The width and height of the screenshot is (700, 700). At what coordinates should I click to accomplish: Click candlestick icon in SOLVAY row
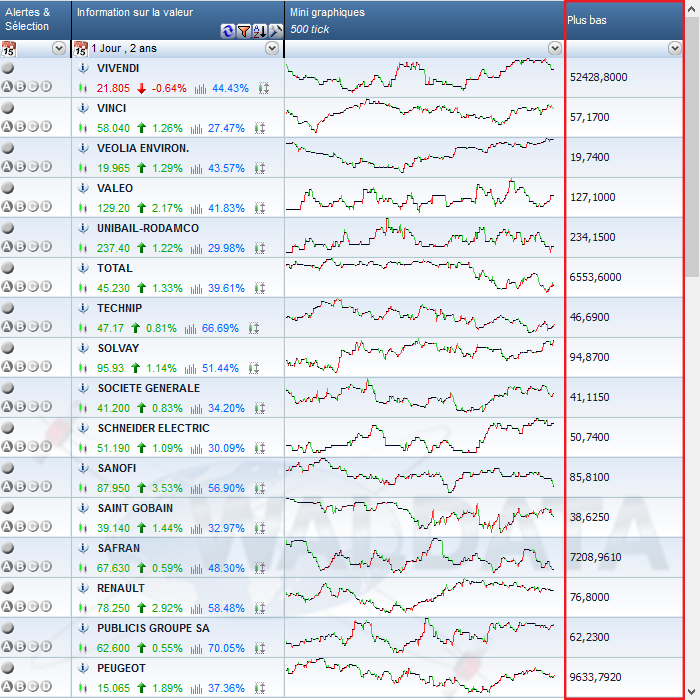coord(83,368)
